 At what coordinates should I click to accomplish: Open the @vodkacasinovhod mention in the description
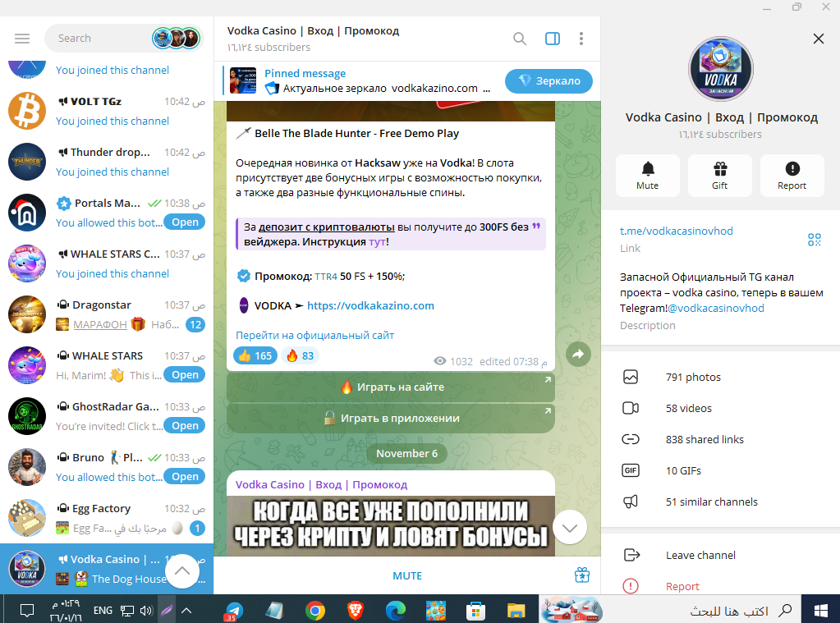pos(716,308)
